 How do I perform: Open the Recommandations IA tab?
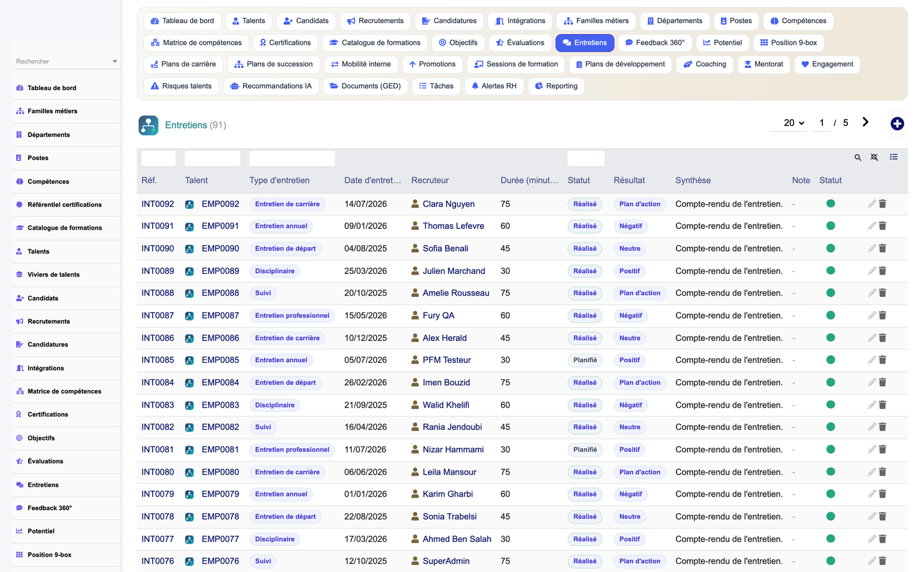tap(270, 86)
